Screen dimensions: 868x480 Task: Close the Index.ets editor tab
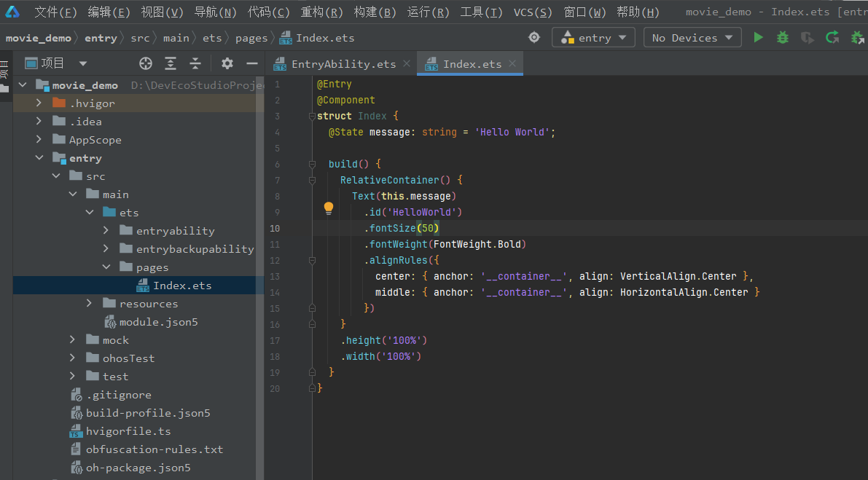pyautogui.click(x=513, y=63)
